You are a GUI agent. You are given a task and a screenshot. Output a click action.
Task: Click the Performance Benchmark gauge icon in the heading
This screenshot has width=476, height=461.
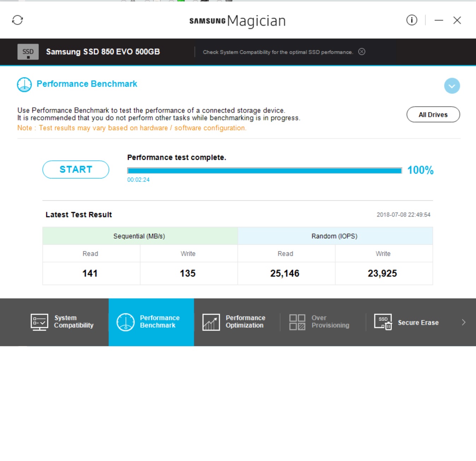pyautogui.click(x=24, y=84)
